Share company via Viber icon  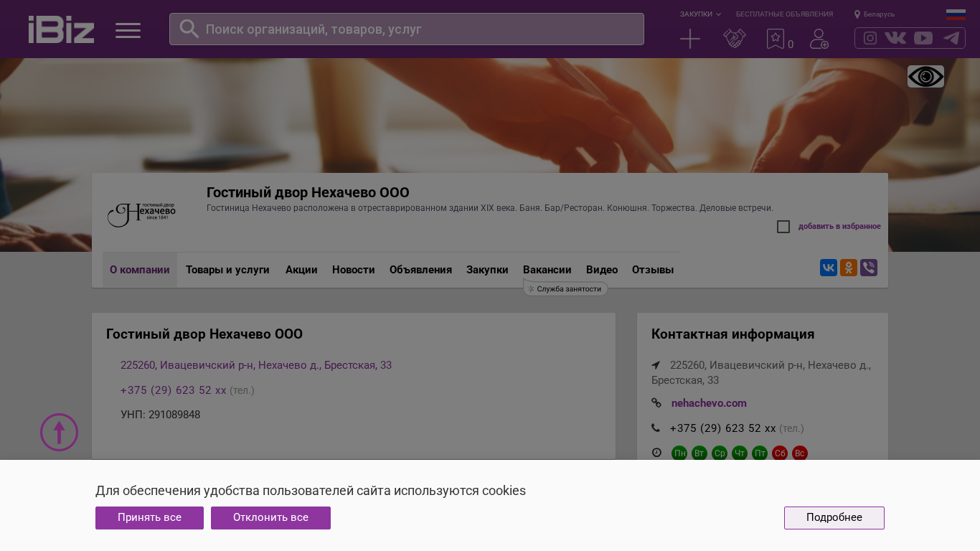click(868, 268)
